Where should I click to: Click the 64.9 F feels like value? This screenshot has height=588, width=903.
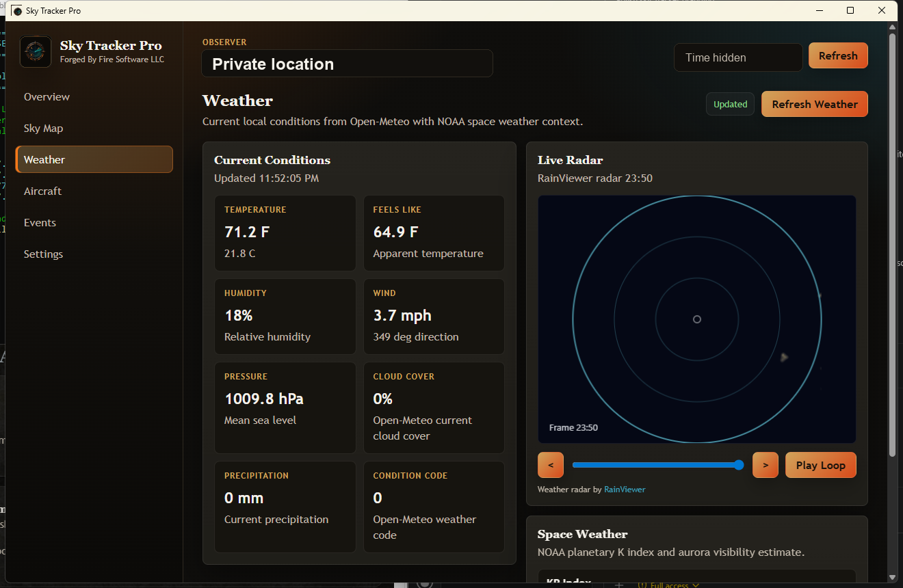(395, 232)
